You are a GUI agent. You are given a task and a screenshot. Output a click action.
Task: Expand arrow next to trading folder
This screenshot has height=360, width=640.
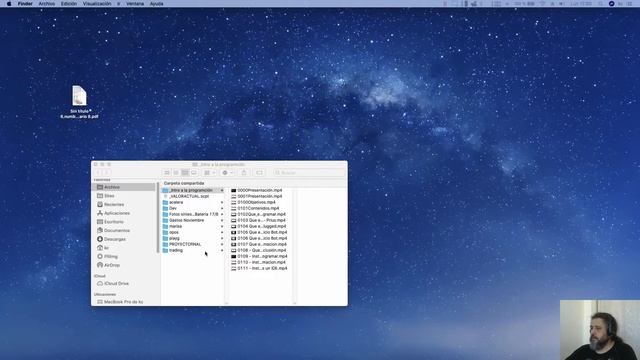[x=222, y=250]
